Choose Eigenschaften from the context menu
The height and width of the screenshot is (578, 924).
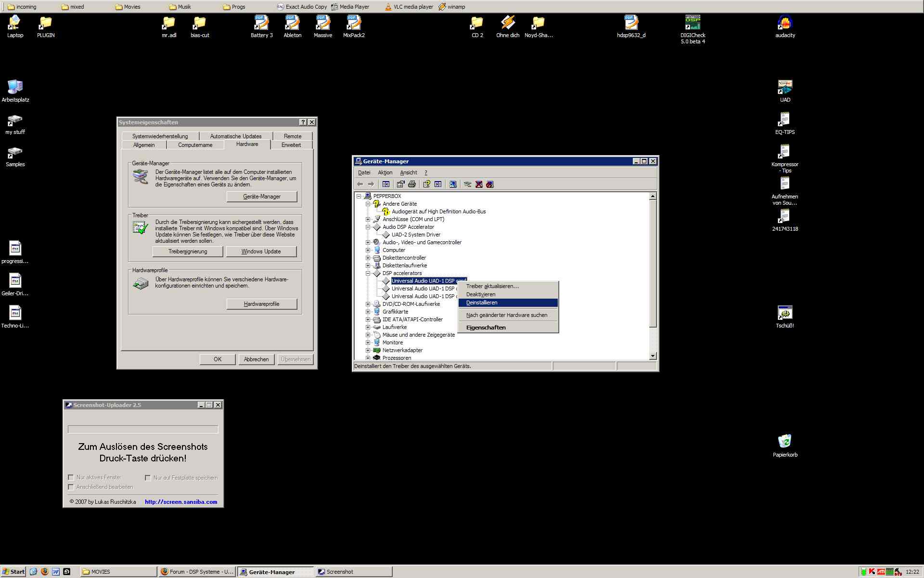508,328
